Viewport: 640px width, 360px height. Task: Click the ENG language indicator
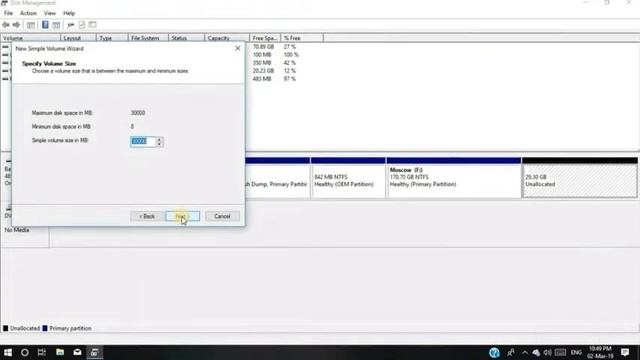click(576, 352)
